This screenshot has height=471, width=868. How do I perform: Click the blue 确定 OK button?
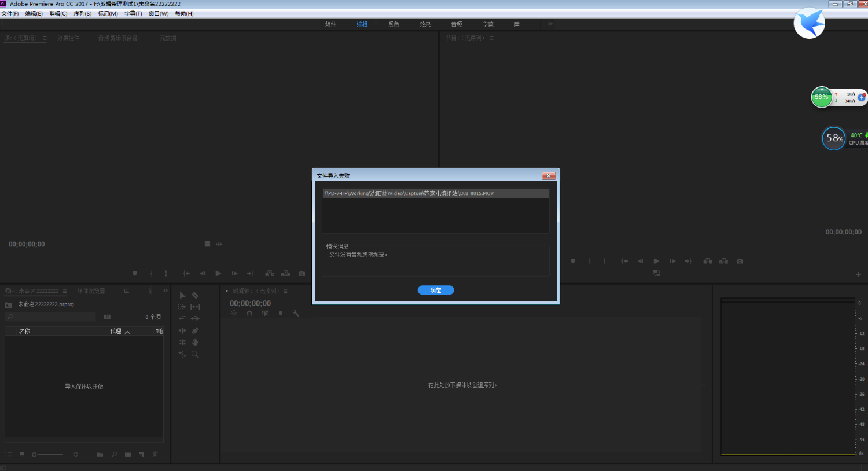(436, 290)
